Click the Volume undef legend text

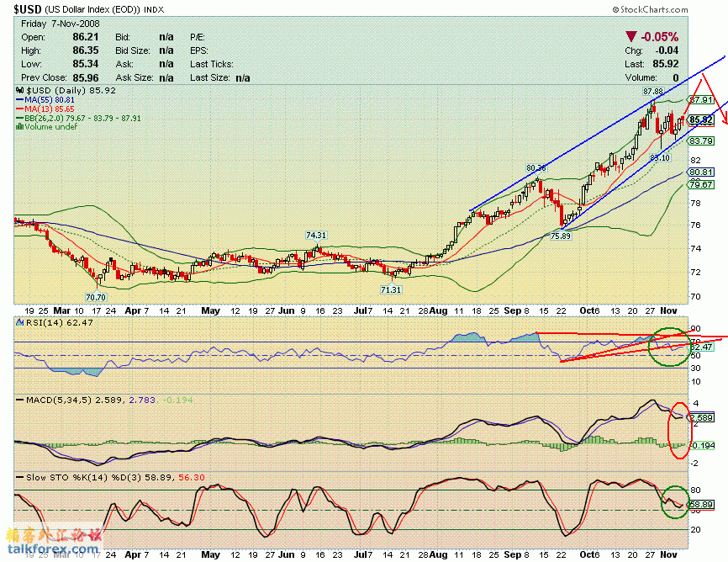pyautogui.click(x=50, y=126)
